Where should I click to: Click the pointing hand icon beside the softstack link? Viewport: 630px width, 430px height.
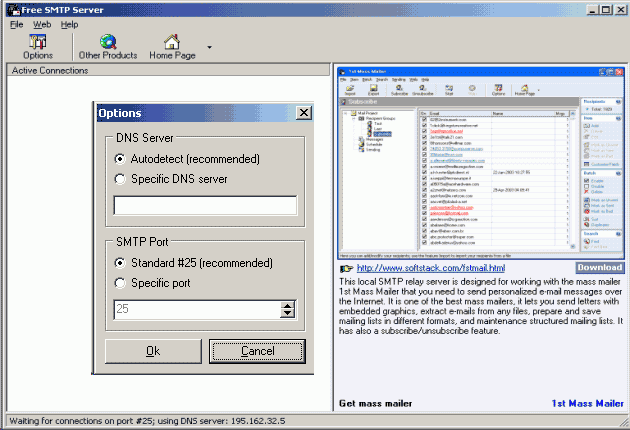(x=346, y=269)
